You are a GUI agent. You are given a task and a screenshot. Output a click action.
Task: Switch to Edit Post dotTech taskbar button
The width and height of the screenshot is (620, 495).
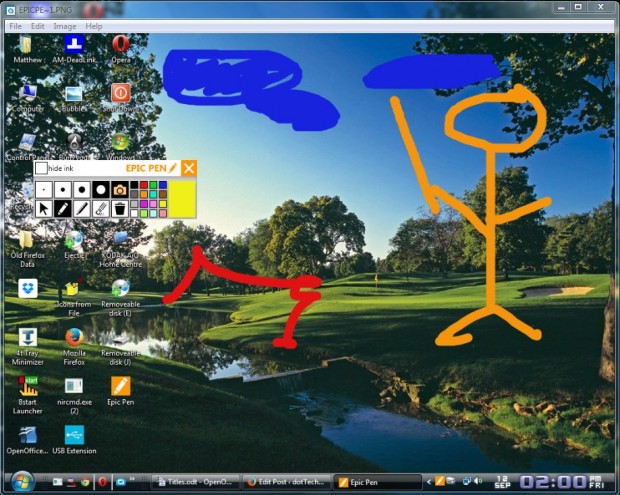point(286,482)
